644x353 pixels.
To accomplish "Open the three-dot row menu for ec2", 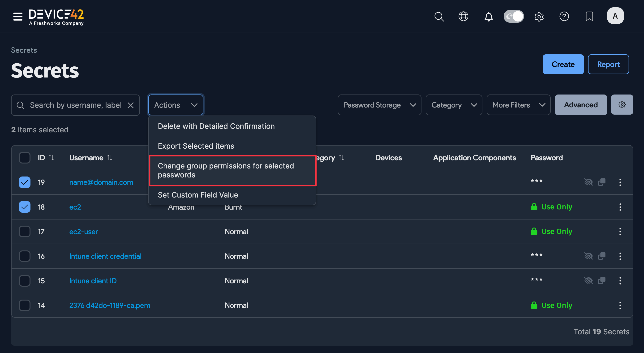I will pos(620,207).
